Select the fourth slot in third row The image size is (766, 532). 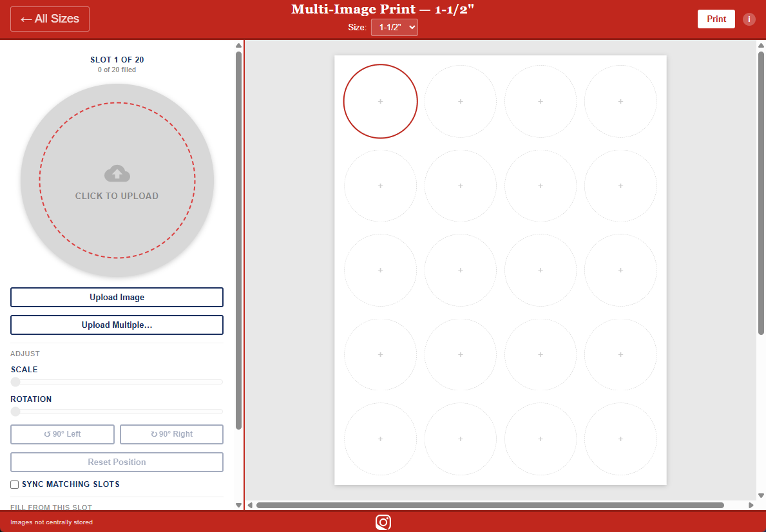[x=620, y=270]
